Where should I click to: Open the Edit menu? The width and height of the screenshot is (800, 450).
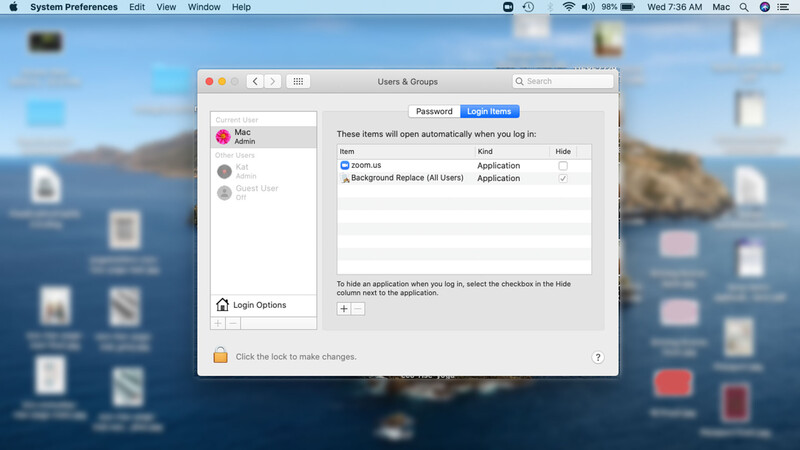coord(137,7)
